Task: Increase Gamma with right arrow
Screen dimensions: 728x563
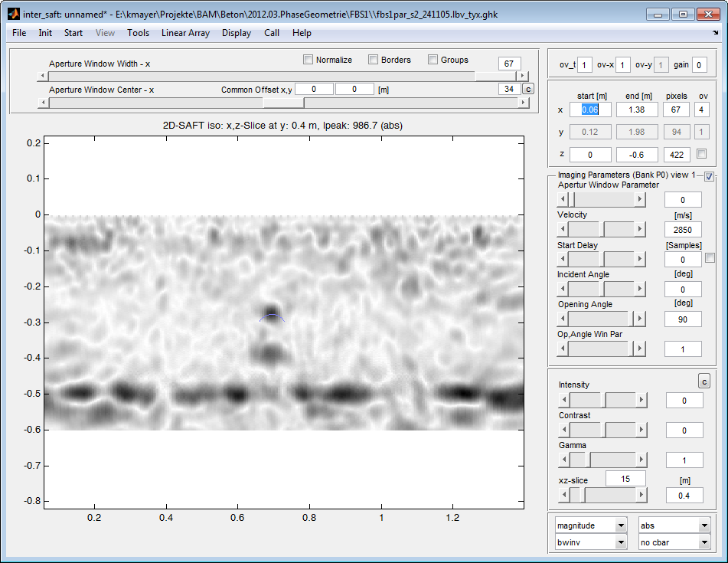Action: tap(641, 460)
